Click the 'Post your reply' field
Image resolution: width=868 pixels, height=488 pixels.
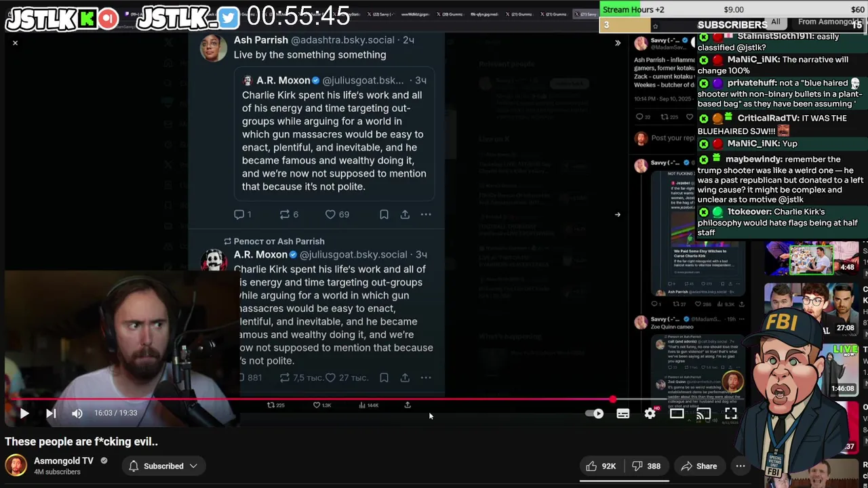[673, 138]
